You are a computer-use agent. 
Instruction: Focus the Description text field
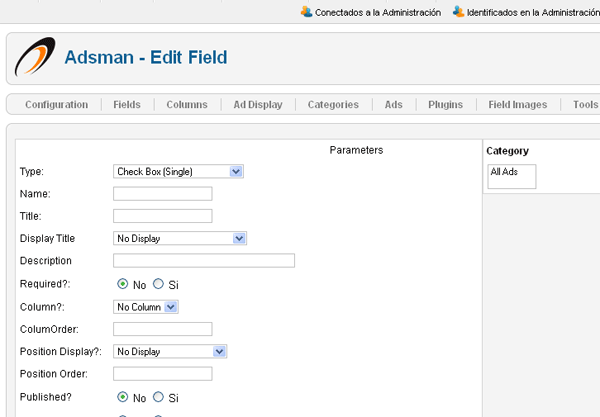(x=204, y=261)
